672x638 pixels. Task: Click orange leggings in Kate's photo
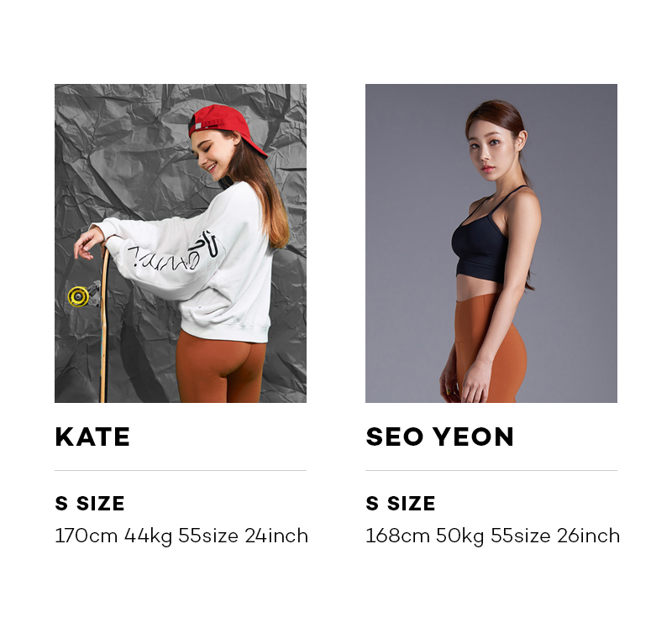221,368
